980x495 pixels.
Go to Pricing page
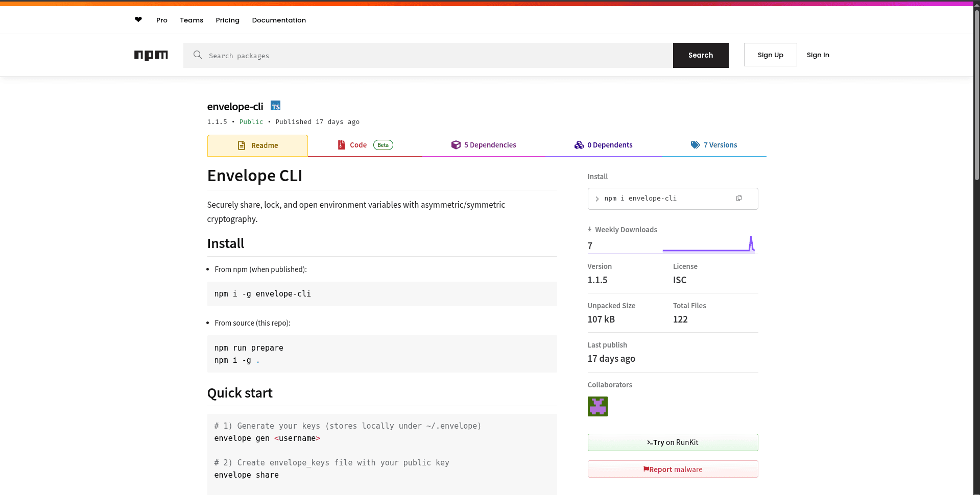pyautogui.click(x=228, y=20)
